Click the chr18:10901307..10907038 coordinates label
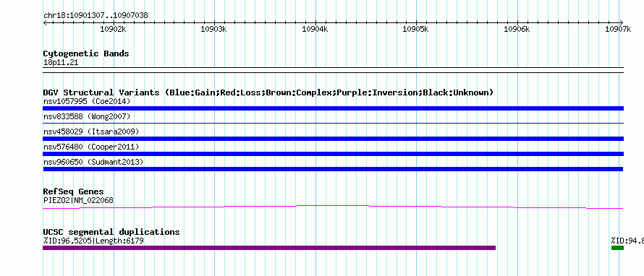Image resolution: width=644 pixels, height=276 pixels. 96,16
